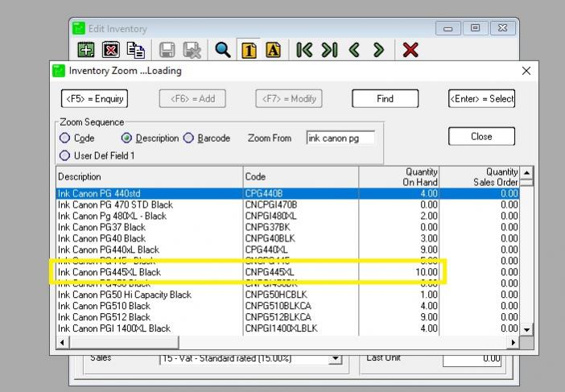Go to the next record arrow
565x392 pixels.
click(x=377, y=50)
